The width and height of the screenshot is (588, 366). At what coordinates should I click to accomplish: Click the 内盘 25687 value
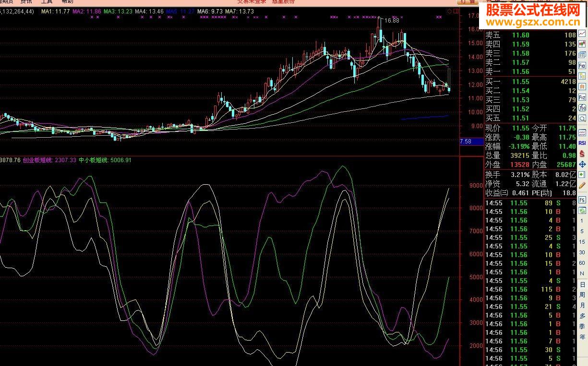[565, 165]
